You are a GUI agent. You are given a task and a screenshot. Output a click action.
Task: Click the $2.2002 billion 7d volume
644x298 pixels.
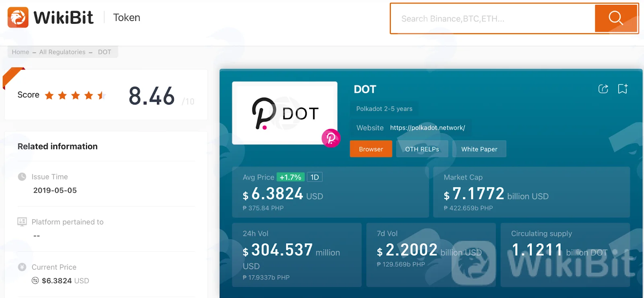[x=429, y=251]
